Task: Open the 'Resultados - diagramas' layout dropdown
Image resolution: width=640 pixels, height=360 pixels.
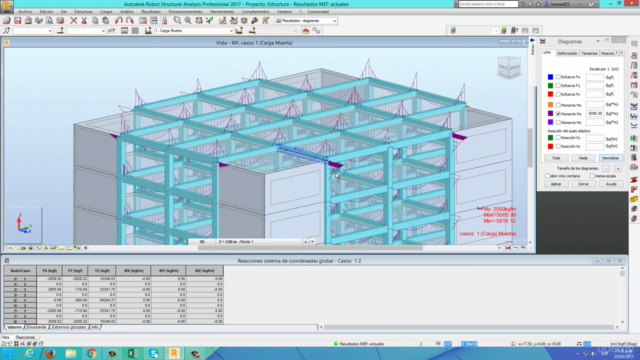Action: (x=334, y=20)
